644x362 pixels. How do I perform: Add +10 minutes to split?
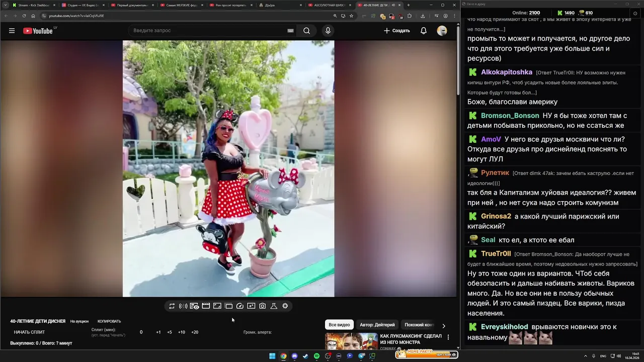tap(182, 332)
